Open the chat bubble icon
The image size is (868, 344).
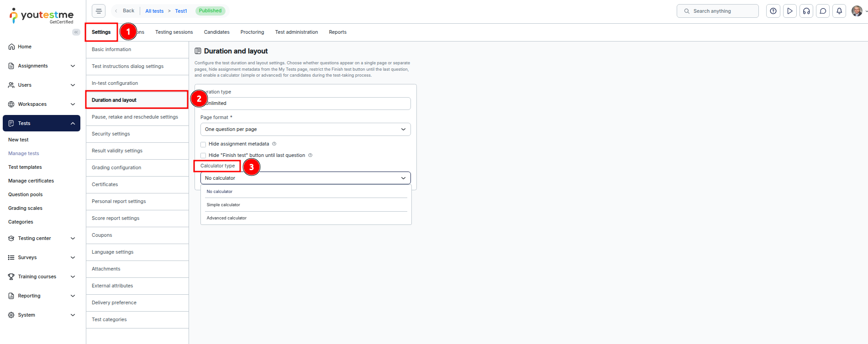pos(823,11)
